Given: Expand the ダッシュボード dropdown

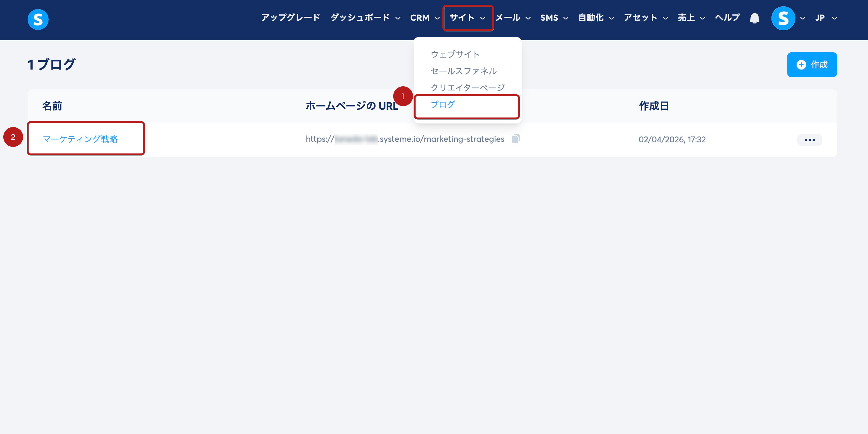Looking at the screenshot, I should point(365,18).
